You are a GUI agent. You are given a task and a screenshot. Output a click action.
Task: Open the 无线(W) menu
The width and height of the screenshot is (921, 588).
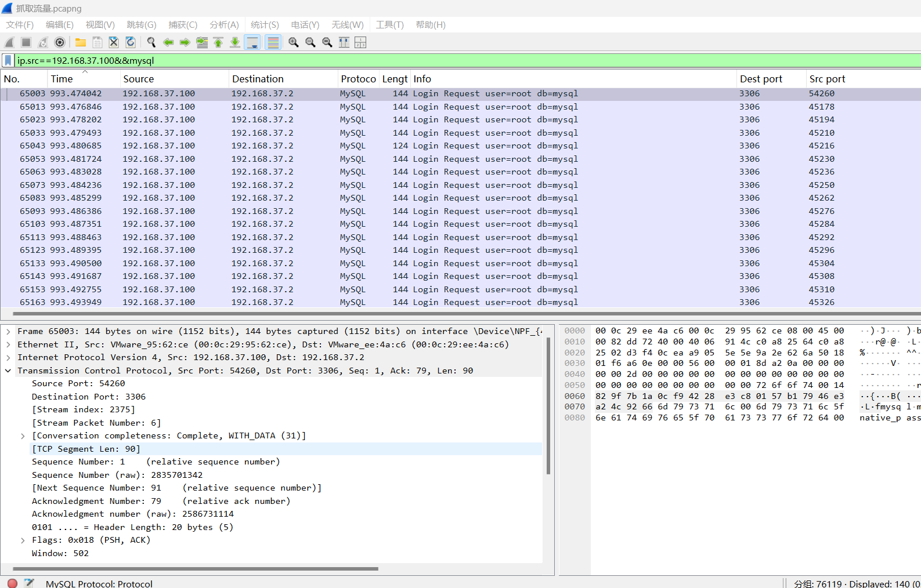[x=348, y=25]
